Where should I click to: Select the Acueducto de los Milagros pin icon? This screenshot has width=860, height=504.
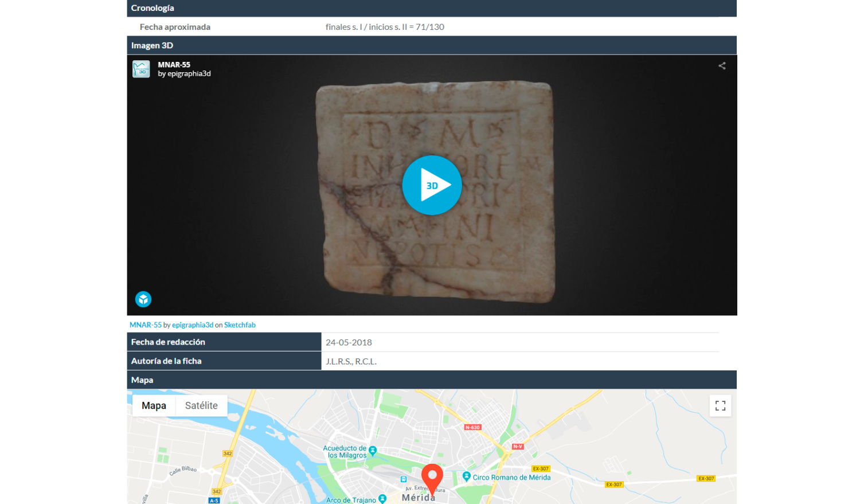(x=373, y=451)
